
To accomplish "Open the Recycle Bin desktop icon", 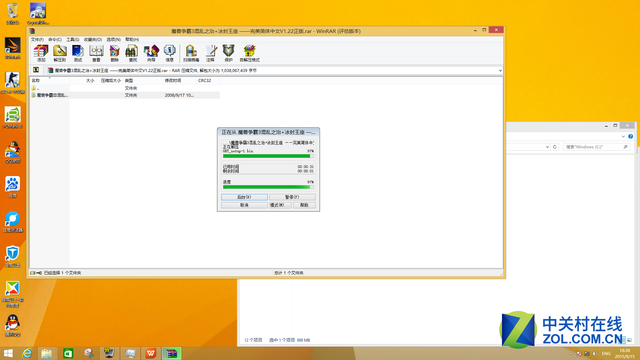I will pyautogui.click(x=13, y=13).
